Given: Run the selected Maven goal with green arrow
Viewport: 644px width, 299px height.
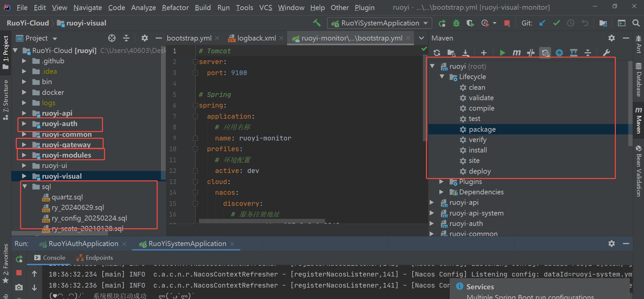Looking at the screenshot, I should click(502, 53).
